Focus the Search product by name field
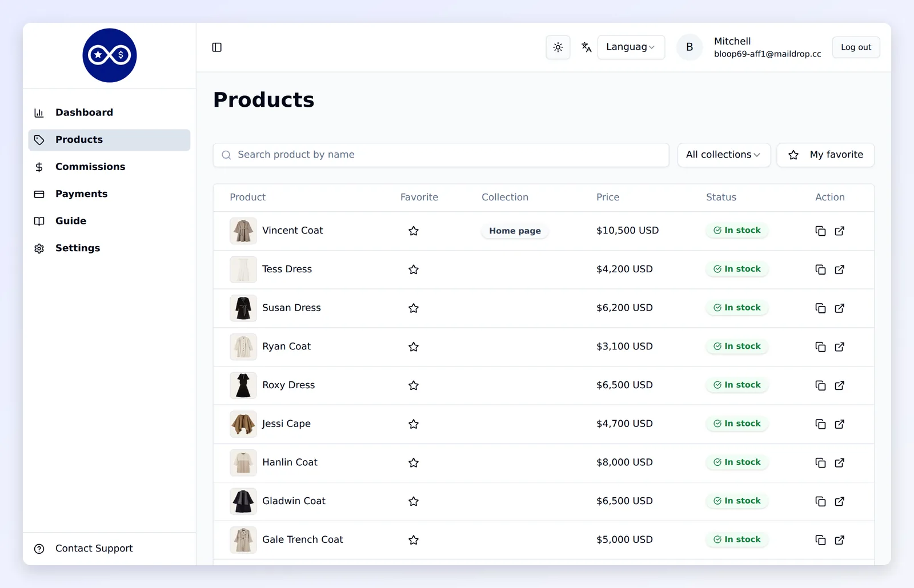The height and width of the screenshot is (588, 914). [441, 155]
